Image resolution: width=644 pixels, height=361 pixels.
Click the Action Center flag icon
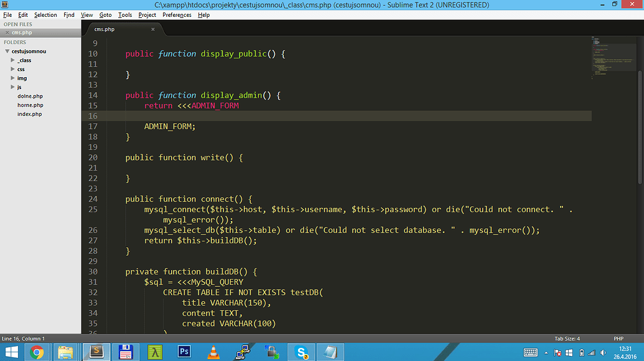tap(558, 352)
